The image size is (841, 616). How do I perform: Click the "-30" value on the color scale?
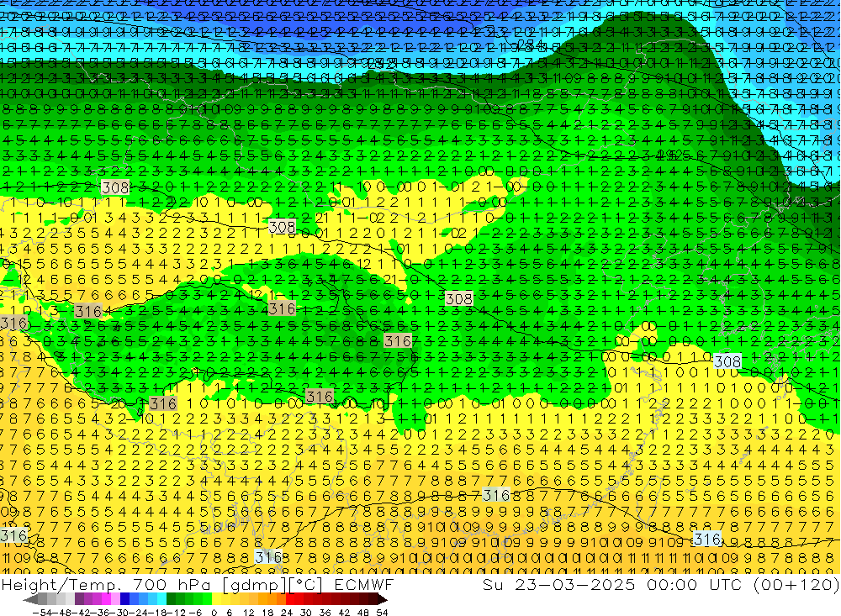(118, 613)
